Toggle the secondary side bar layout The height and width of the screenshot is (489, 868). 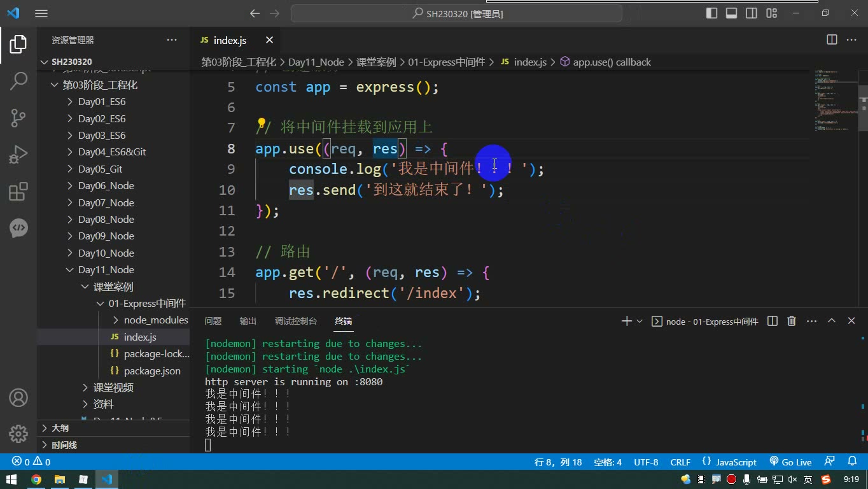coord(752,13)
